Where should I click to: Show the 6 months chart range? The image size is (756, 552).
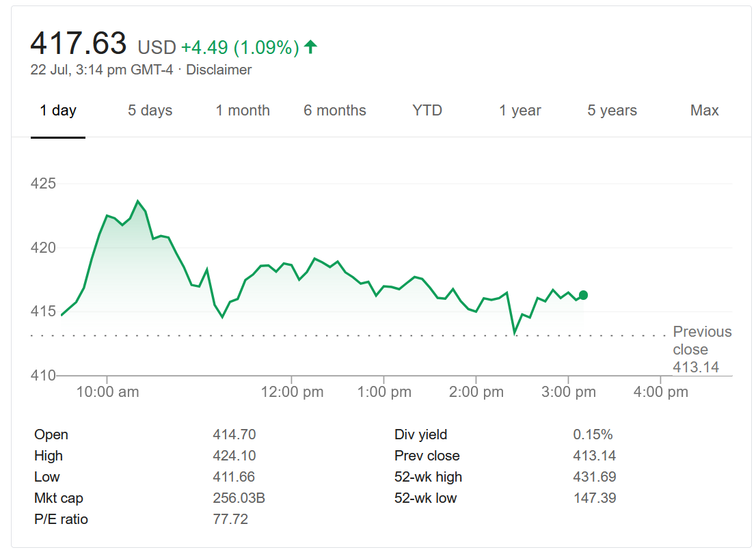pyautogui.click(x=335, y=111)
